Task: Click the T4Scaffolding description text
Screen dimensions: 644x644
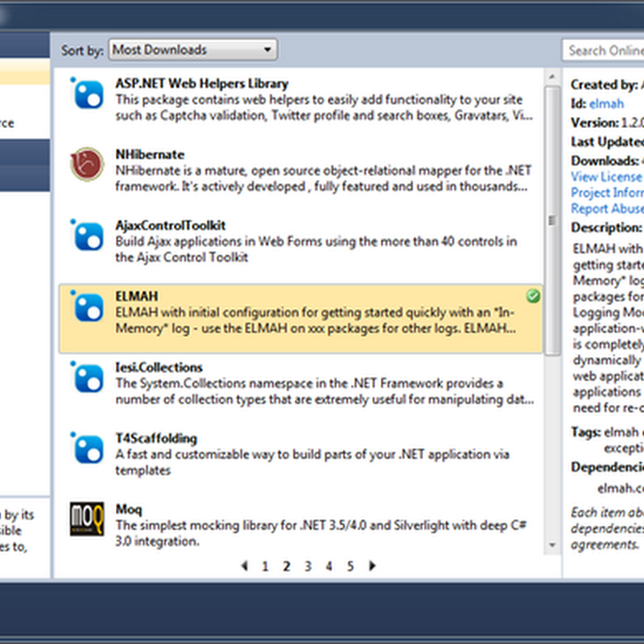Action: pyautogui.click(x=312, y=462)
